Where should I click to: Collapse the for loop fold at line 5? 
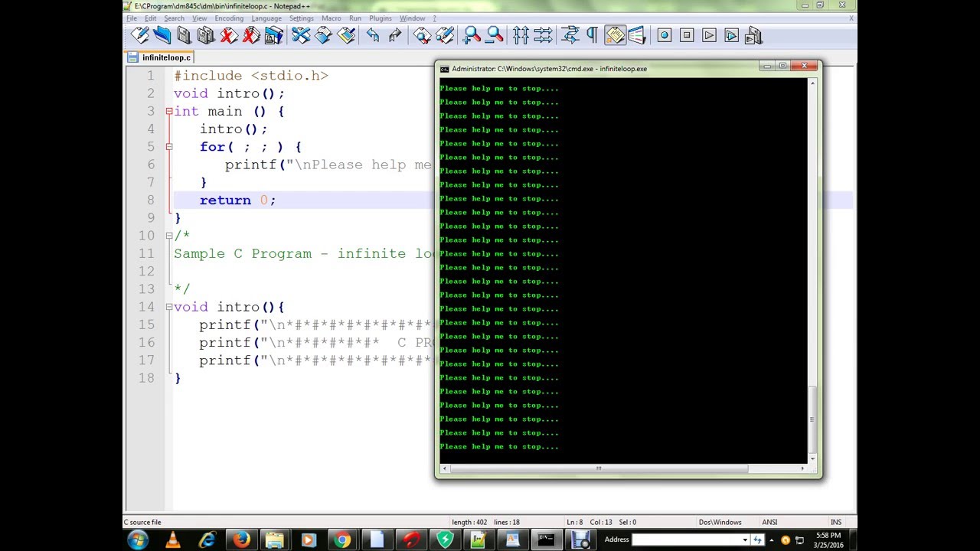coord(169,147)
